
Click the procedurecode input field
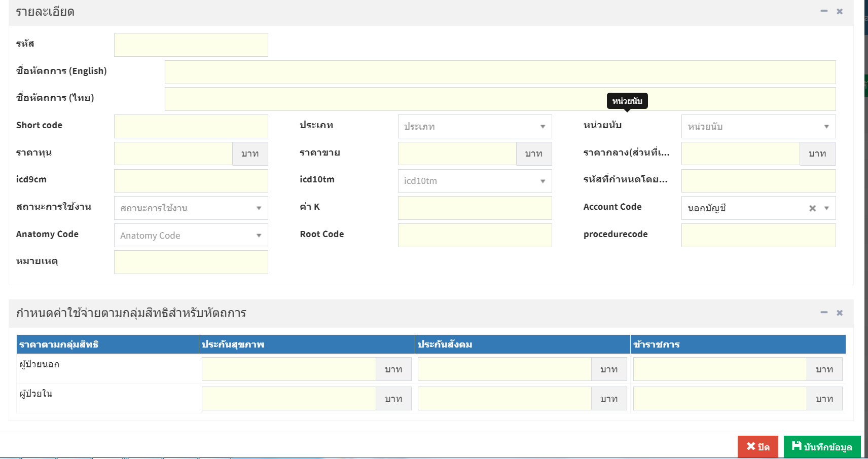pos(758,236)
